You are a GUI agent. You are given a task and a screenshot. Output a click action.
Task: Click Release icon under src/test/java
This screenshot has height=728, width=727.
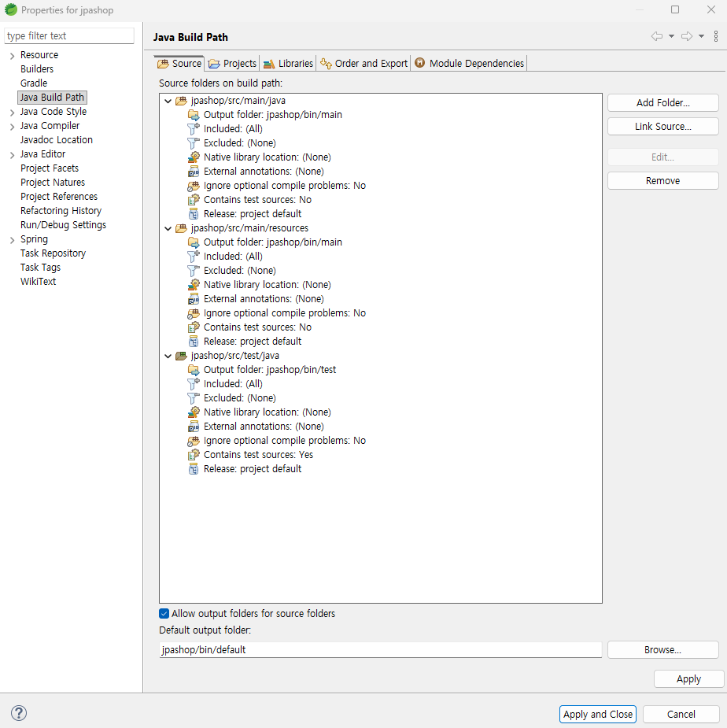[x=194, y=469]
